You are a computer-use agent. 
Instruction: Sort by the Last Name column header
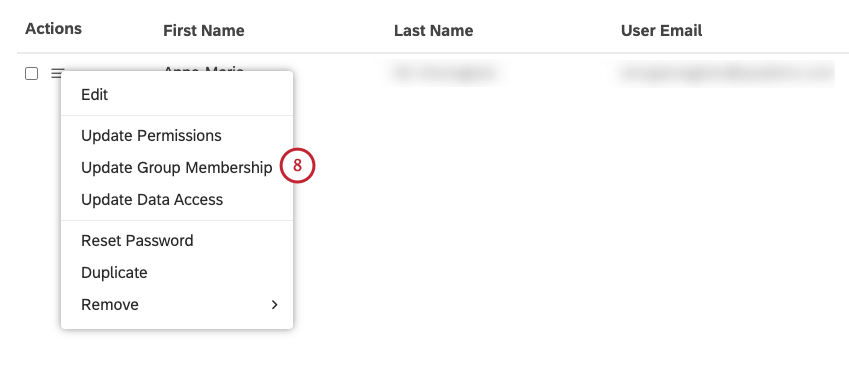click(434, 30)
